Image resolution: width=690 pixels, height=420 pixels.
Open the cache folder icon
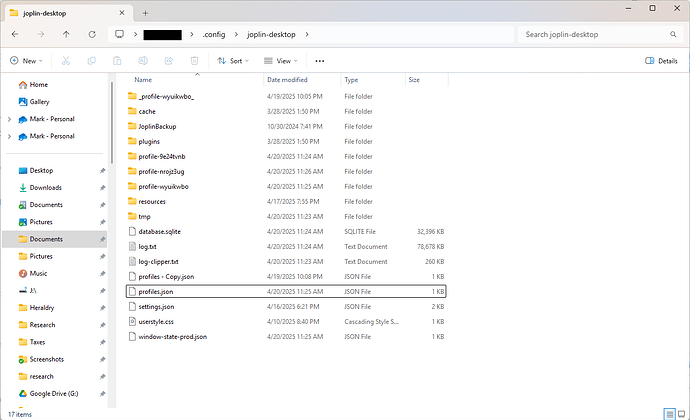132,111
